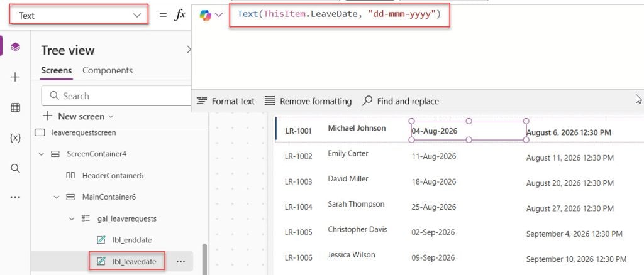Click the Search magnifier icon in sidebar
The image size is (644, 275).
click(15, 168)
